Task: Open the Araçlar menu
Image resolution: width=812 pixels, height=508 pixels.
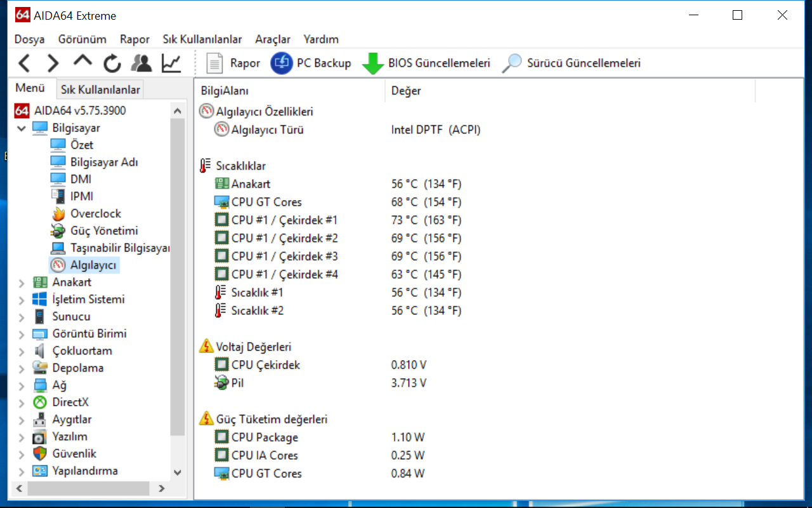Action: tap(273, 39)
